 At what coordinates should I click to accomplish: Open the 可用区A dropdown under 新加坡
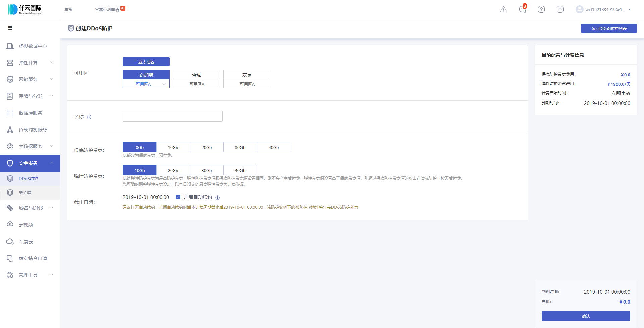[146, 84]
